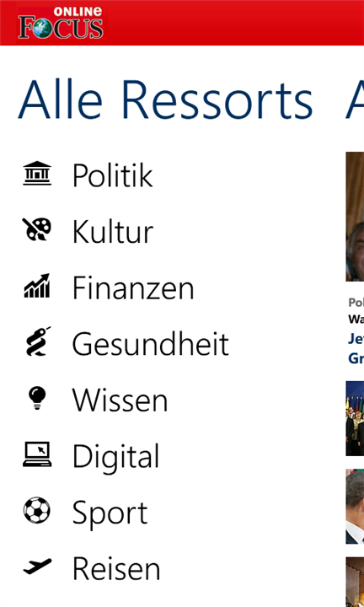Tap the Gesundheit snake icon
The image size is (364, 607).
[x=38, y=341]
